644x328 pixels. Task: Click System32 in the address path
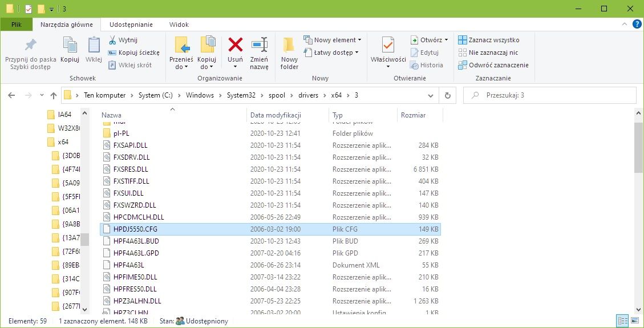(241, 95)
